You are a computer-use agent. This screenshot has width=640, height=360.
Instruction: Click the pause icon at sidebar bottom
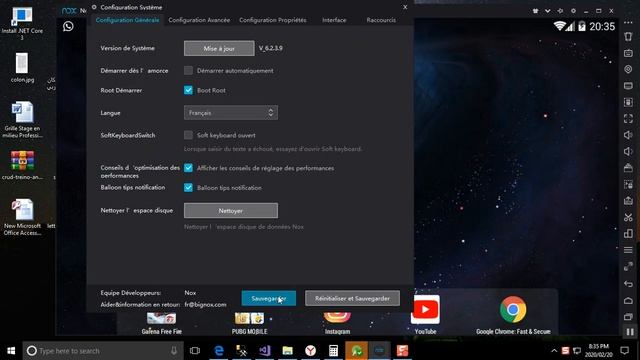coord(630,332)
